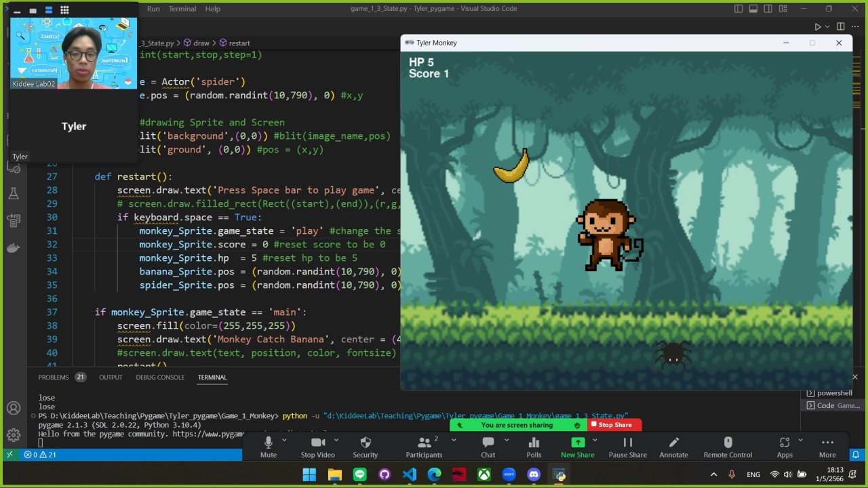868x488 pixels.
Task: Open Zoom Apps
Action: click(785, 447)
